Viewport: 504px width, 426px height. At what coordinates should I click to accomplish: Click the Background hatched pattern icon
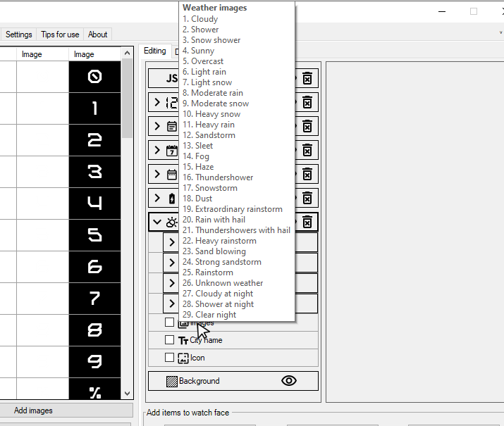(172, 381)
